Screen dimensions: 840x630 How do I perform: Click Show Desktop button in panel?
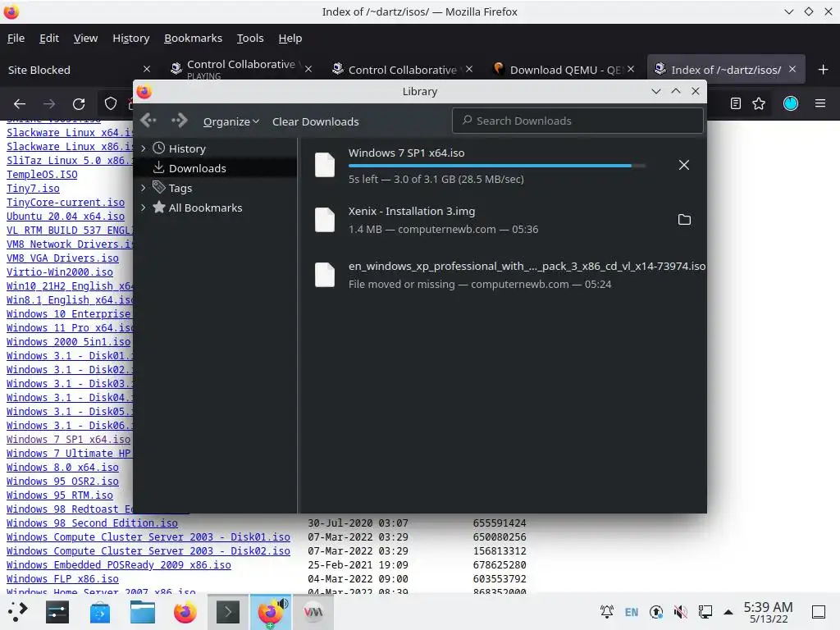(x=819, y=612)
